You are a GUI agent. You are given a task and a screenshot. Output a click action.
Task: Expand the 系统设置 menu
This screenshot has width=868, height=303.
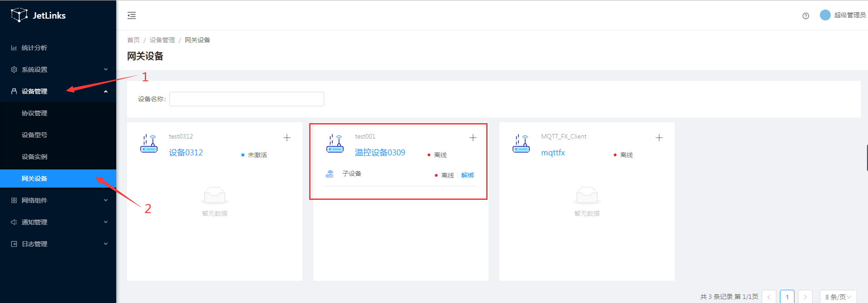pos(58,70)
